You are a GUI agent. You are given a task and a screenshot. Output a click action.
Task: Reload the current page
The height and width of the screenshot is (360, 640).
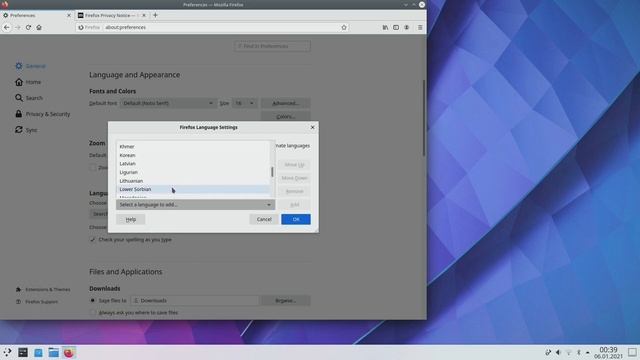tap(28, 27)
